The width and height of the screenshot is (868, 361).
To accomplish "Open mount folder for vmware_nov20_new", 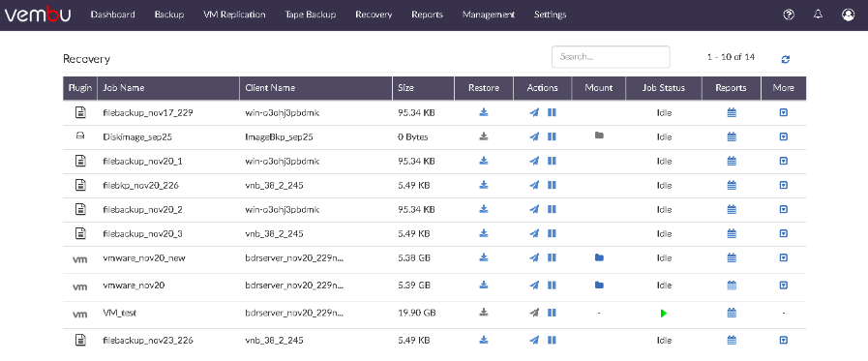I will pyautogui.click(x=599, y=257).
